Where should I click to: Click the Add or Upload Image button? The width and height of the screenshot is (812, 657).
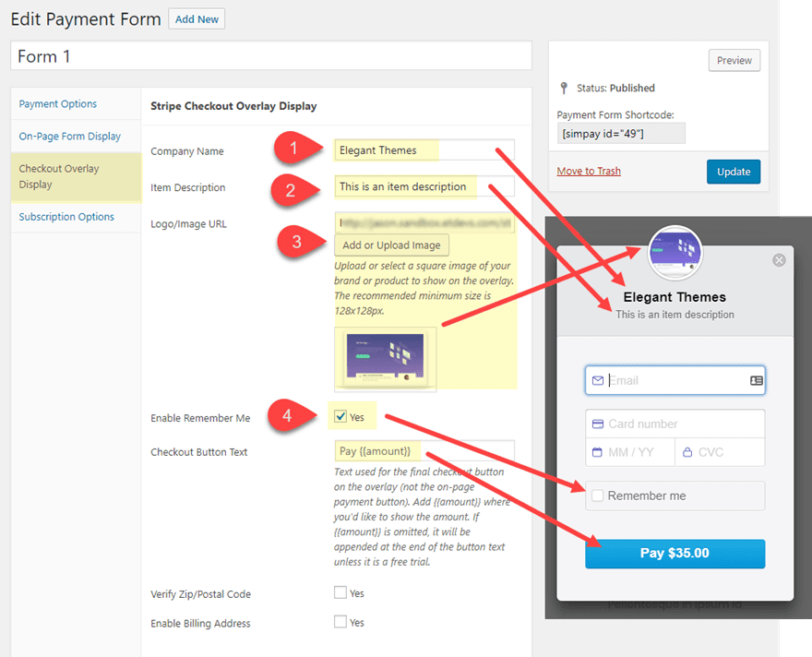tap(391, 245)
